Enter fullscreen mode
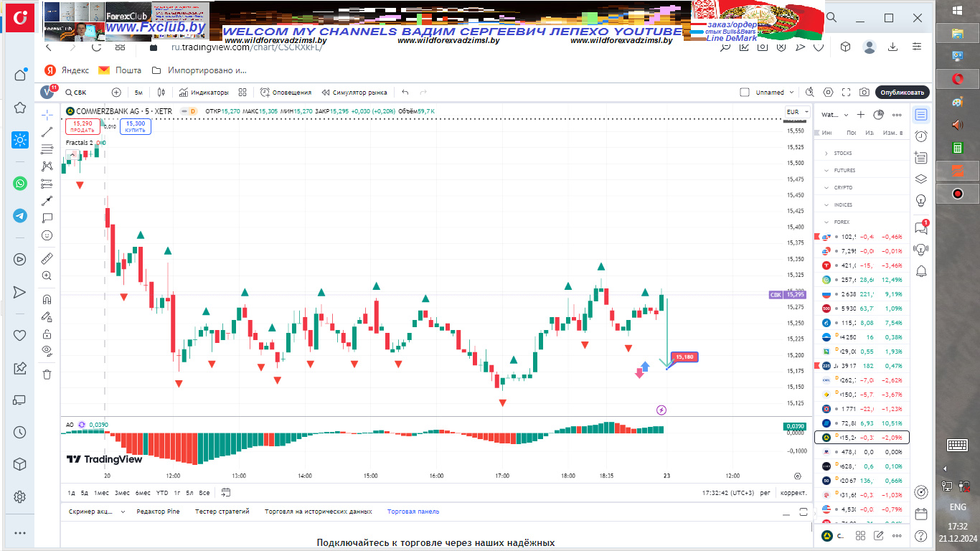 [847, 92]
